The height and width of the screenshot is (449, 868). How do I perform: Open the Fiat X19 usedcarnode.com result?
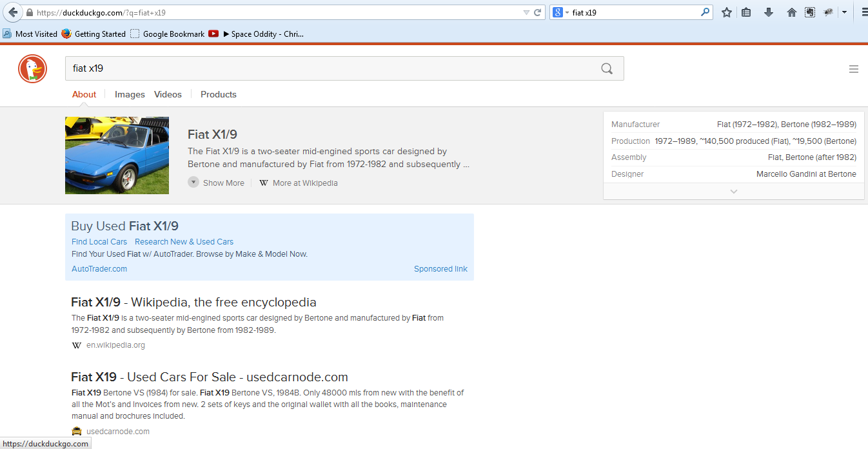[x=209, y=377]
